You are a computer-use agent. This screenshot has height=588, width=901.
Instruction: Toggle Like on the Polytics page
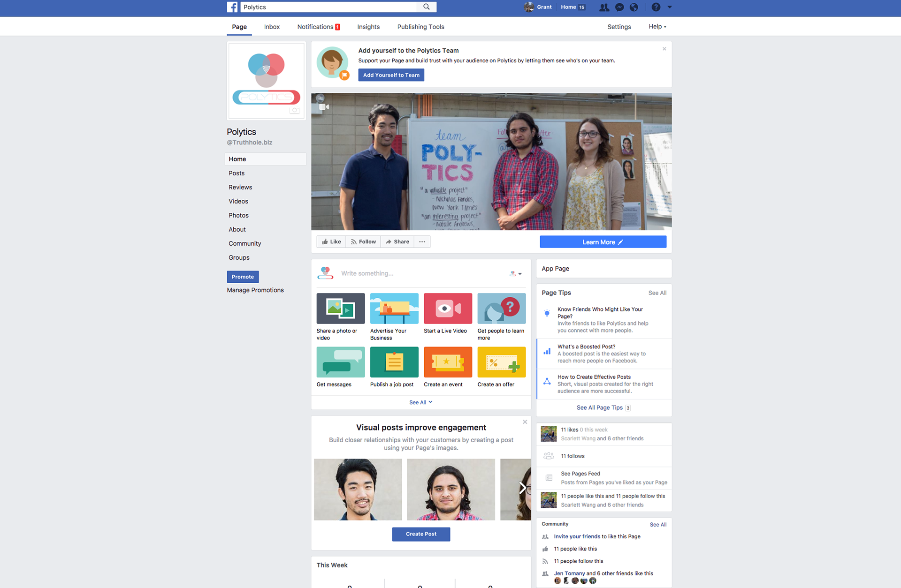[331, 241]
